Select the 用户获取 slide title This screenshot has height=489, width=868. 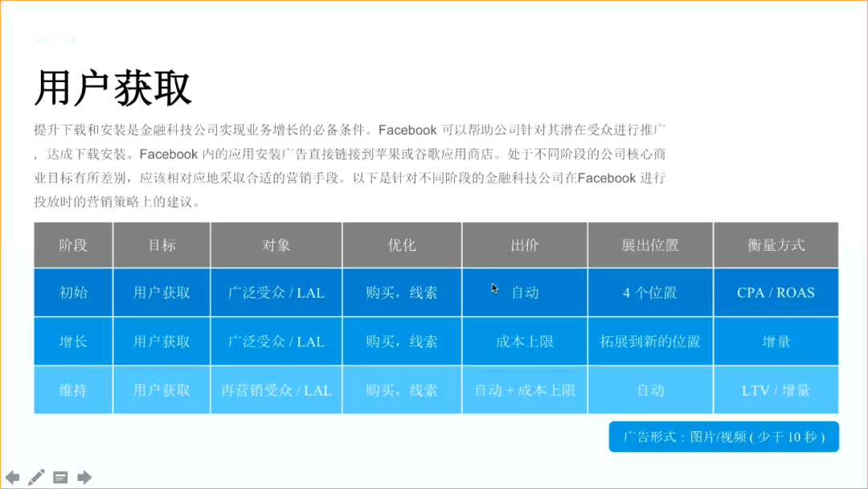pyautogui.click(x=113, y=88)
